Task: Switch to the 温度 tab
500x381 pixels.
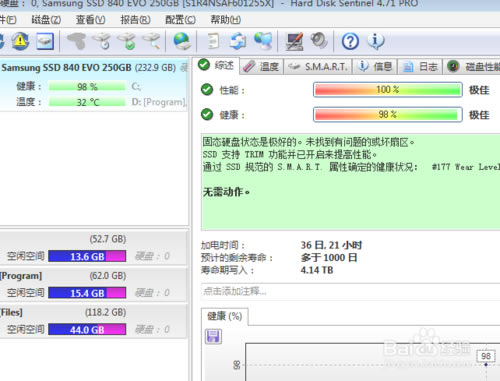Action: pyautogui.click(x=261, y=67)
